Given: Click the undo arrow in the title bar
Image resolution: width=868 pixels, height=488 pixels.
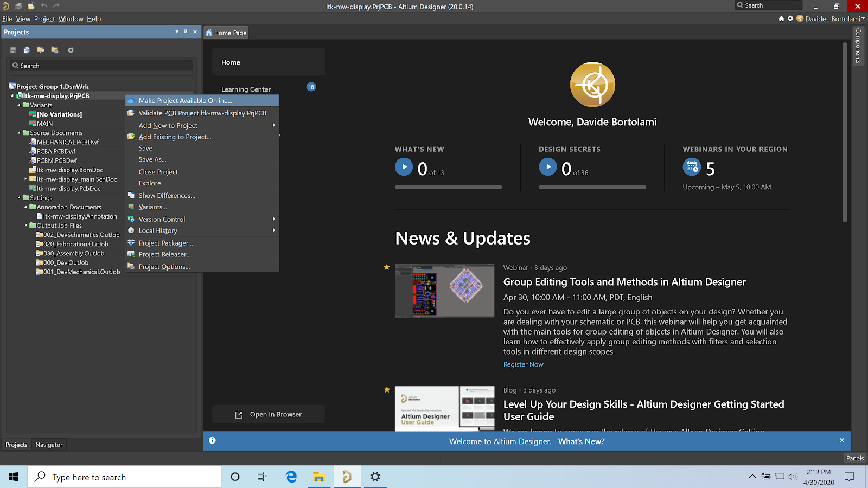Looking at the screenshot, I should (44, 6).
